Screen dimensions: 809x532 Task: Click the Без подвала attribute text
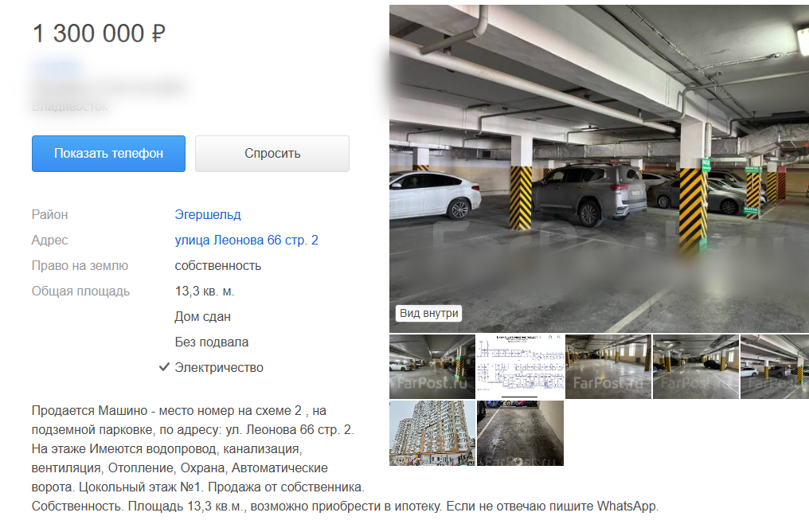[x=212, y=342]
